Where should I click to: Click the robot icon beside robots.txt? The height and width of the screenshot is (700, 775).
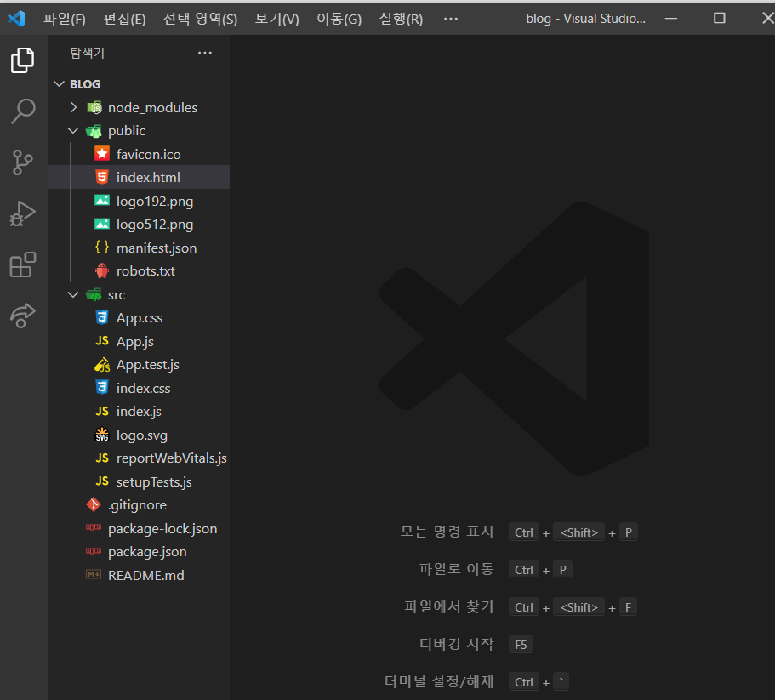click(x=102, y=270)
